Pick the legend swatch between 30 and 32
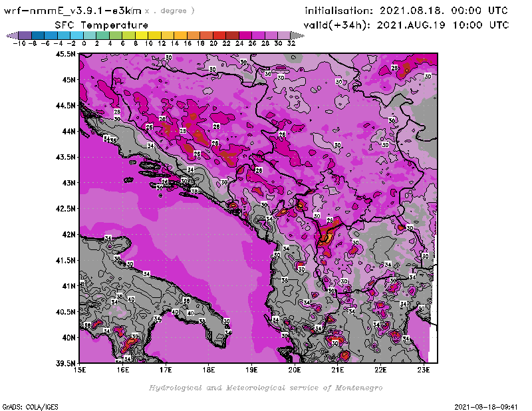The image size is (532, 411). click(x=284, y=35)
